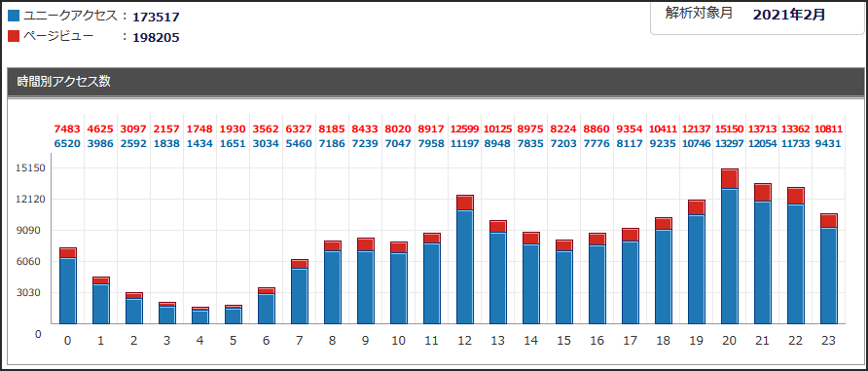Click the bar for hour 16
Image resolution: width=868 pixels, height=371 pixels.
[x=597, y=278]
